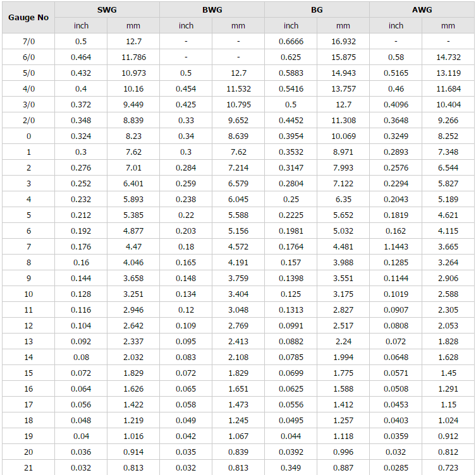Select the BWG mm cell 11.532

(x=238, y=89)
